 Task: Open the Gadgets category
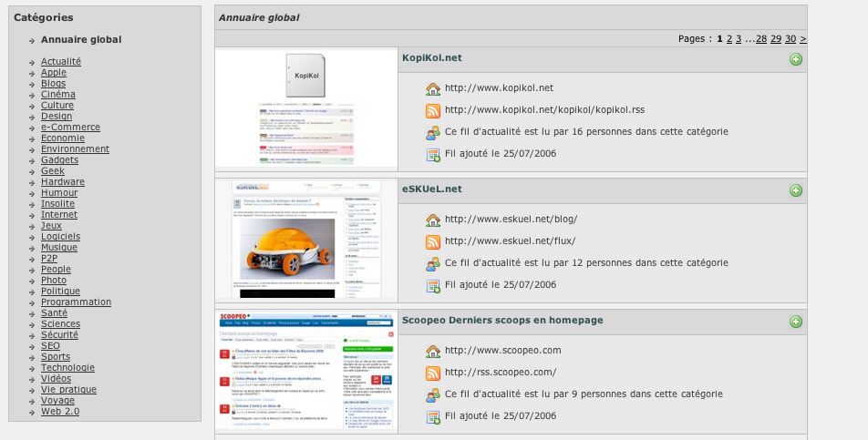click(x=60, y=159)
